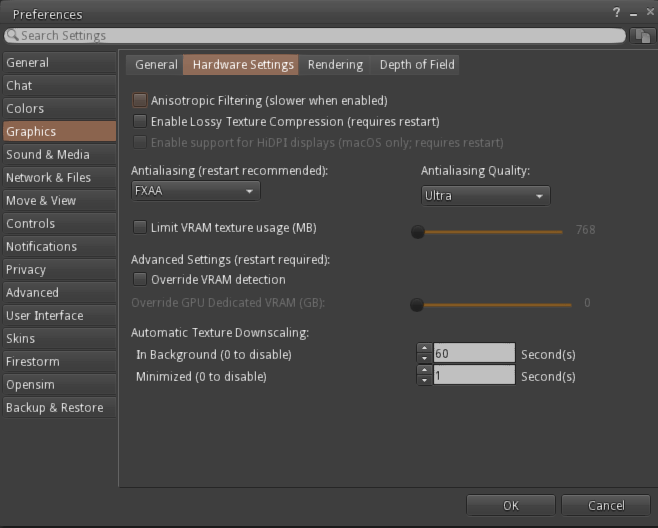
Task: Open the Antialiasing FXAA dropdown
Action: (196, 191)
